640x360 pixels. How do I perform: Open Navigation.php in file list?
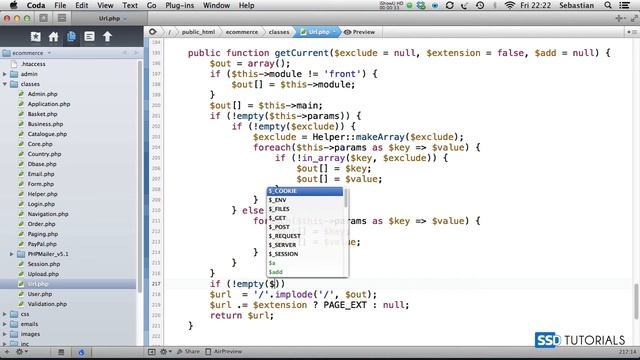tap(48, 214)
